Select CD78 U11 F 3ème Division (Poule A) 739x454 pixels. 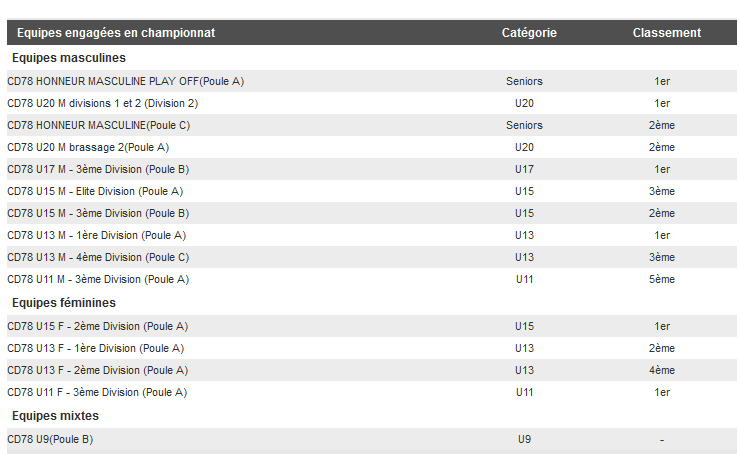click(x=97, y=392)
